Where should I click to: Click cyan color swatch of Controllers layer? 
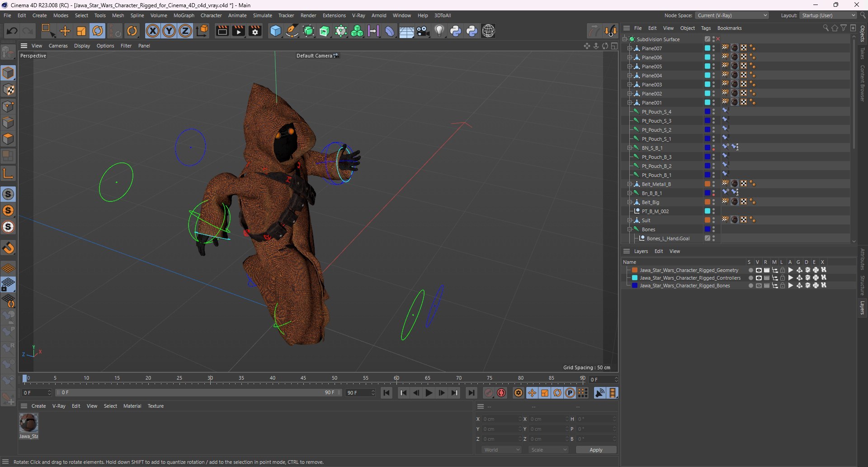[x=635, y=278]
